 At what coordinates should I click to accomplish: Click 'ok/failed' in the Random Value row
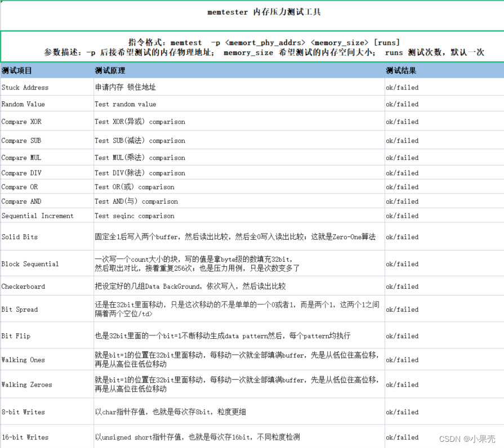click(x=402, y=104)
